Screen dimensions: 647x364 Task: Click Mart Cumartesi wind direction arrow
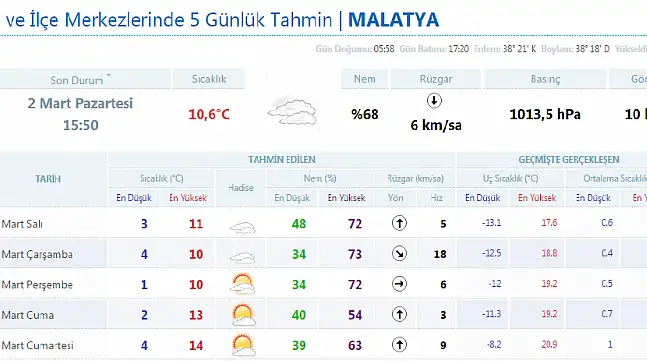pos(399,345)
